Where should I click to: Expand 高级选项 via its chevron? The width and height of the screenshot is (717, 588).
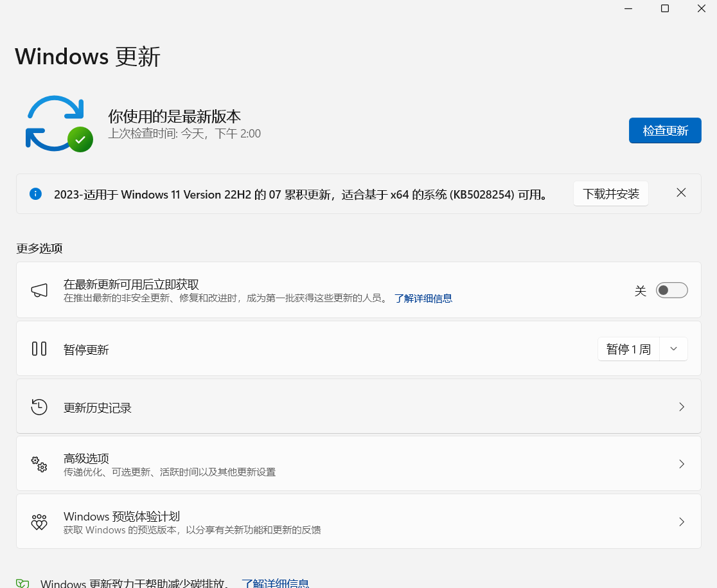681,464
